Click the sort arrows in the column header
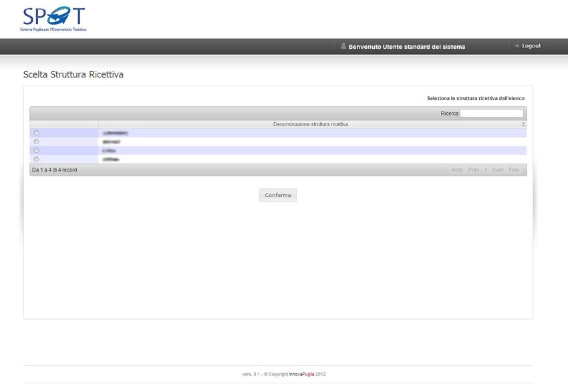 (x=523, y=125)
